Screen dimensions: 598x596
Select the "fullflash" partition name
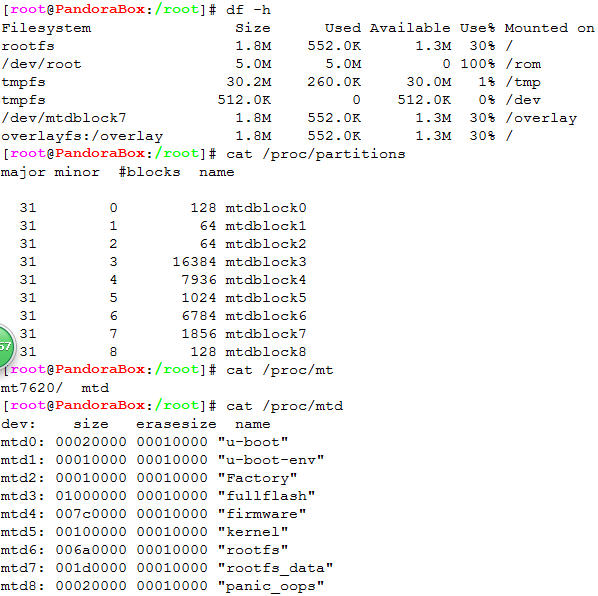(x=266, y=496)
